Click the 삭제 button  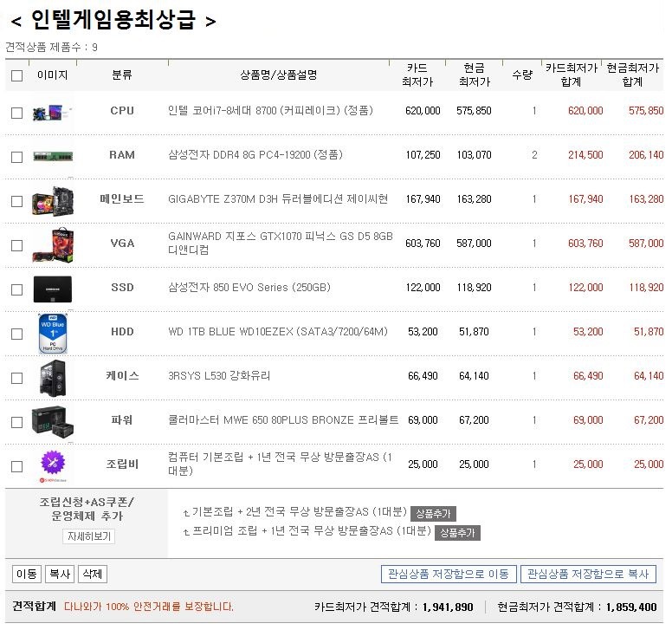[x=93, y=574]
